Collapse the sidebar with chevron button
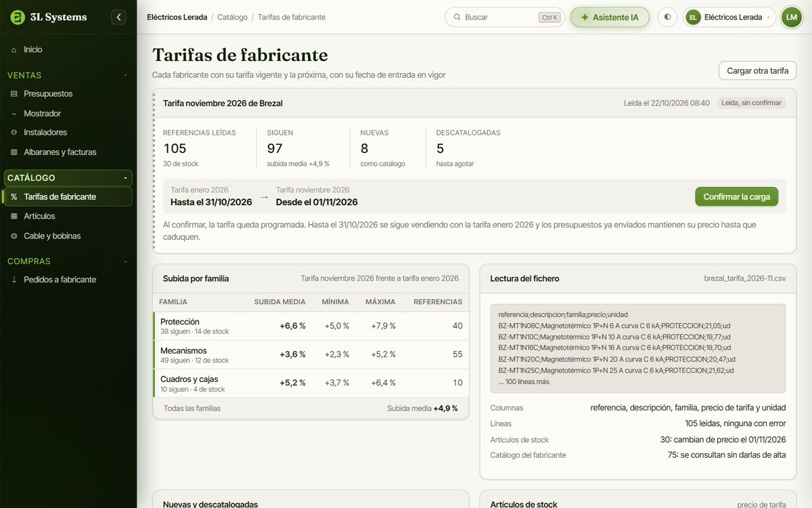Viewport: 812px width, 508px height. point(118,17)
